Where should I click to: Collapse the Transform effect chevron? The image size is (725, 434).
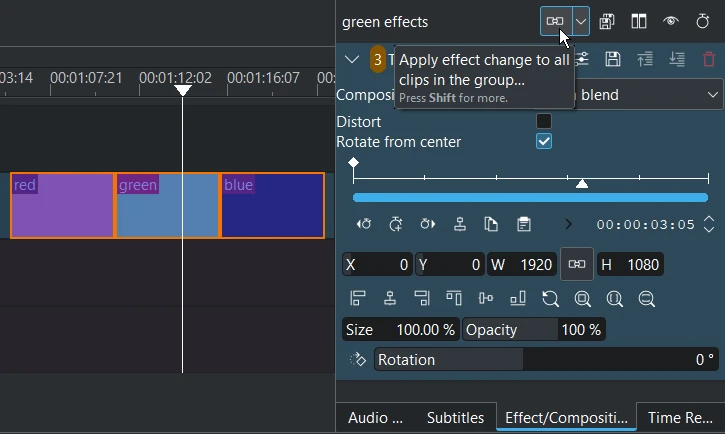click(352, 59)
